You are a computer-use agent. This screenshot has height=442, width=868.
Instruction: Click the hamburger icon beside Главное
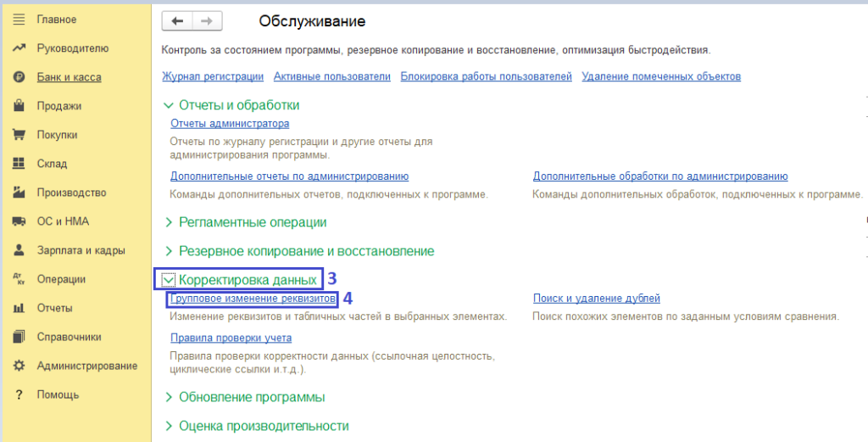pyautogui.click(x=19, y=20)
